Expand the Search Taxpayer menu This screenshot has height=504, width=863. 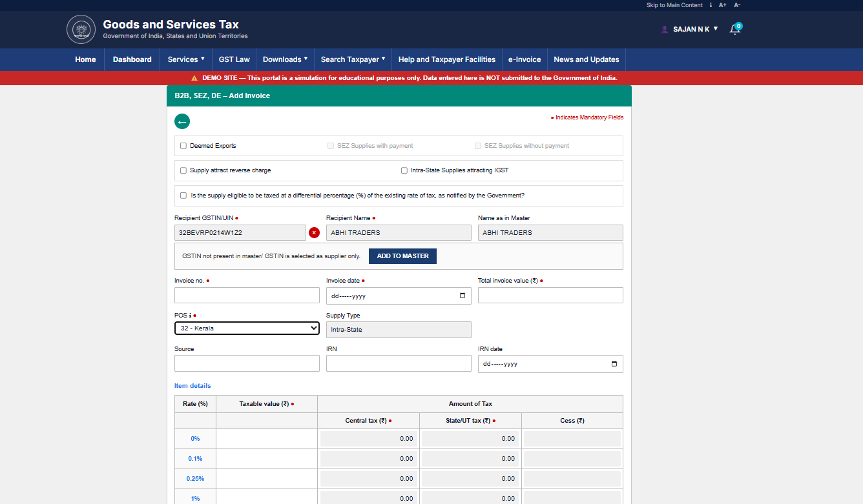(x=353, y=59)
